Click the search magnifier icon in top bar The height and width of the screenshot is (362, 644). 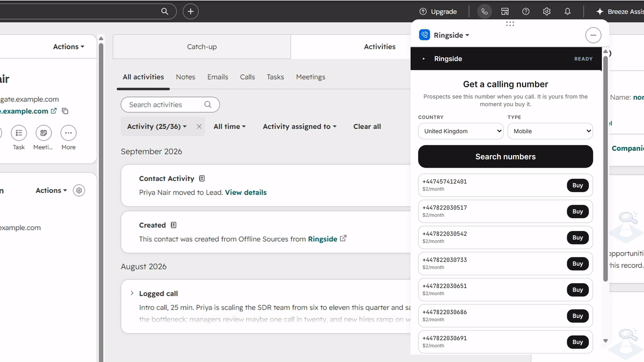pyautogui.click(x=165, y=11)
